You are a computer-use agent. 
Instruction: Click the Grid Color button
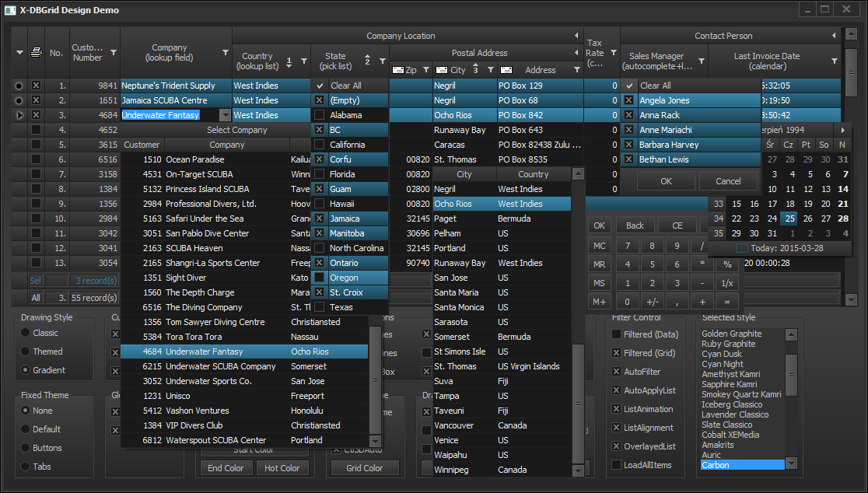364,468
